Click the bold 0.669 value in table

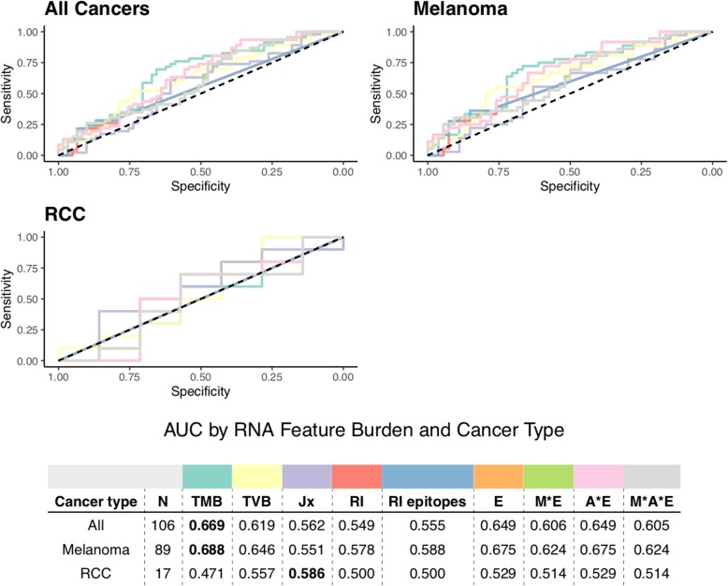tap(207, 522)
